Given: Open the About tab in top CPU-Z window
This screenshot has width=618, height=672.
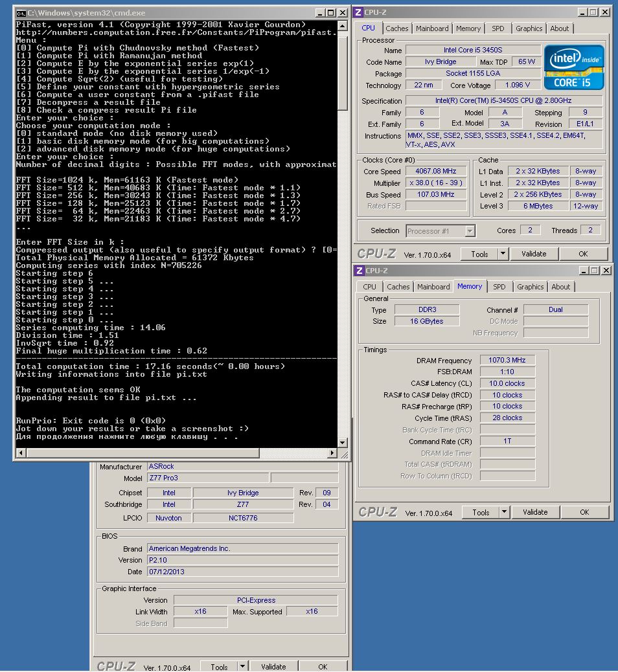Looking at the screenshot, I should [x=559, y=28].
